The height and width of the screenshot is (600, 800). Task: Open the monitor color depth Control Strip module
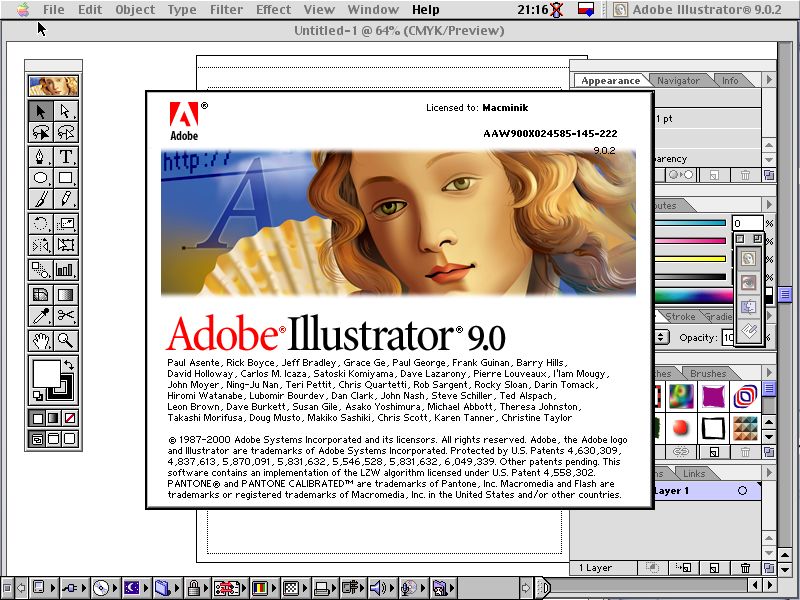coord(264,588)
